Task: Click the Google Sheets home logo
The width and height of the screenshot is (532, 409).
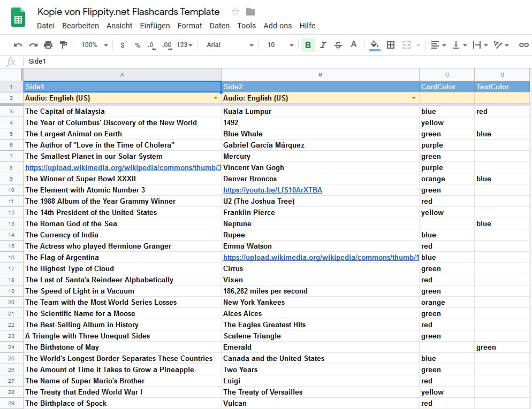Action: 18,17
